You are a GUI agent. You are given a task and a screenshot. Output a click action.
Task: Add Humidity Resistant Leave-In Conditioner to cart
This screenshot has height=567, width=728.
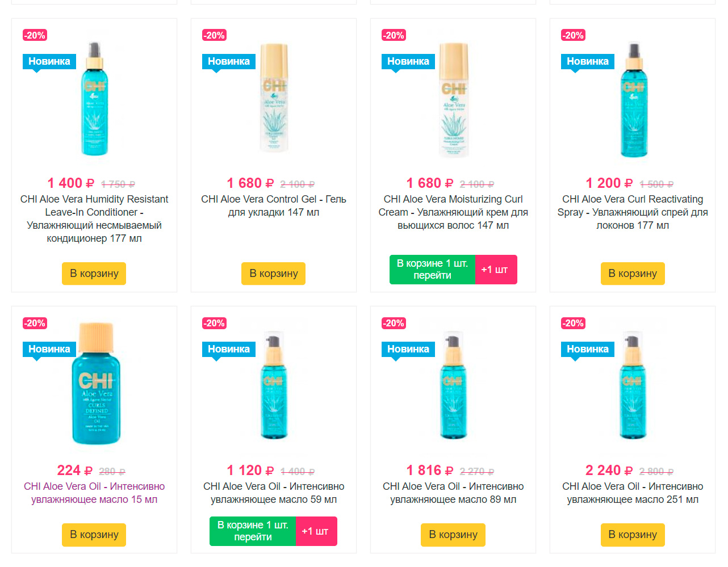pos(94,274)
